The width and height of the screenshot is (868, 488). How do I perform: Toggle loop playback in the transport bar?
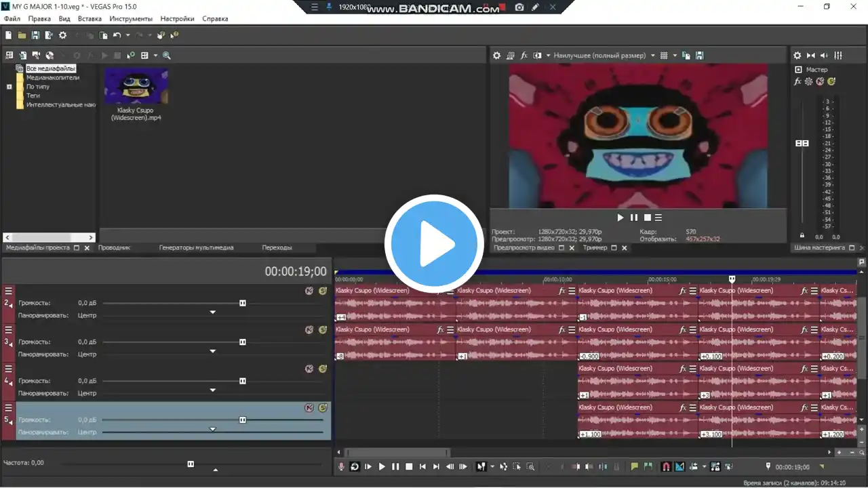point(355,466)
